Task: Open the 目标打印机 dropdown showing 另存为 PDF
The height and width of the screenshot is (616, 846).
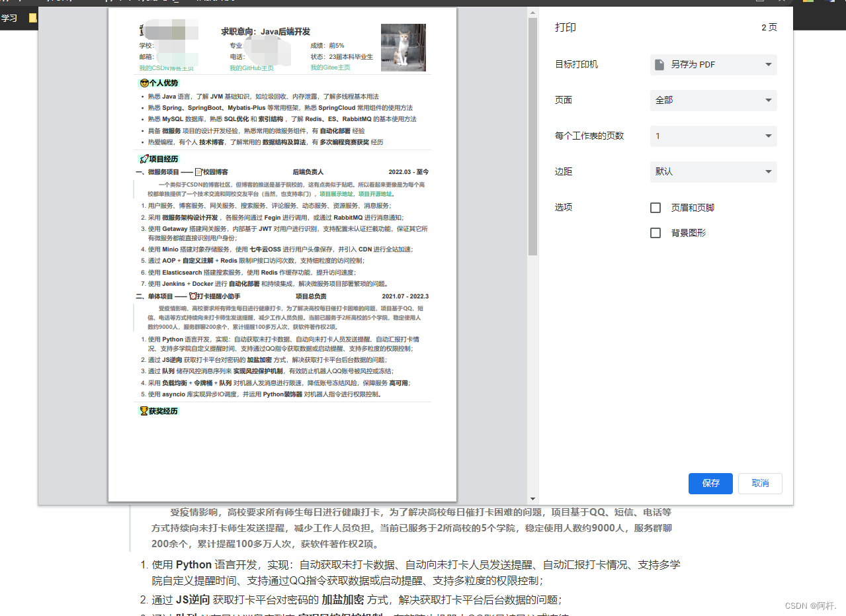Action: coord(713,65)
